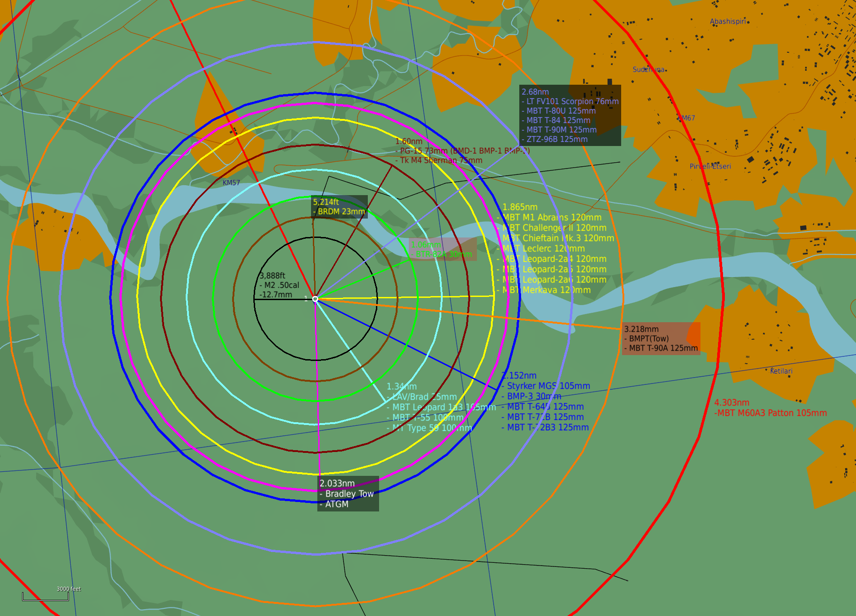Viewport: 856px width, 616px height.
Task: Select the MBT T-80U 125mm entry
Action: [558, 111]
